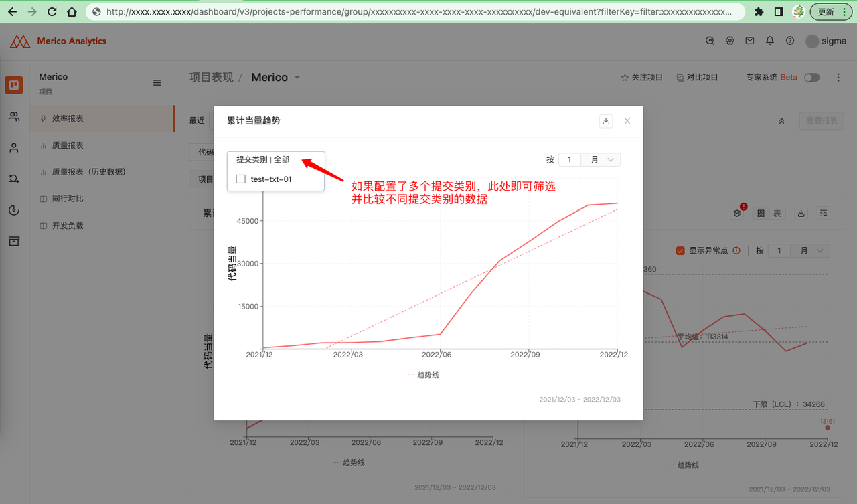The image size is (857, 504).
Task: Click the info icon beside 显示异常点
Action: click(x=736, y=250)
